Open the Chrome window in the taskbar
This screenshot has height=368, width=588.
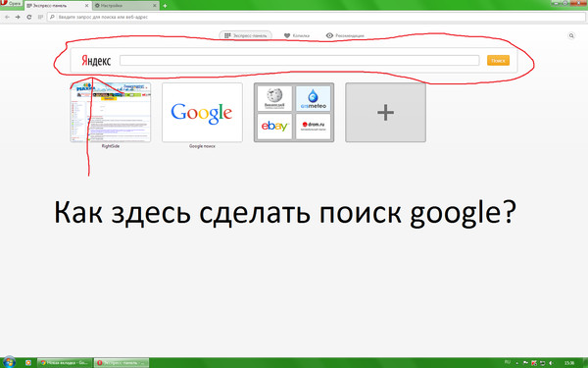point(65,363)
